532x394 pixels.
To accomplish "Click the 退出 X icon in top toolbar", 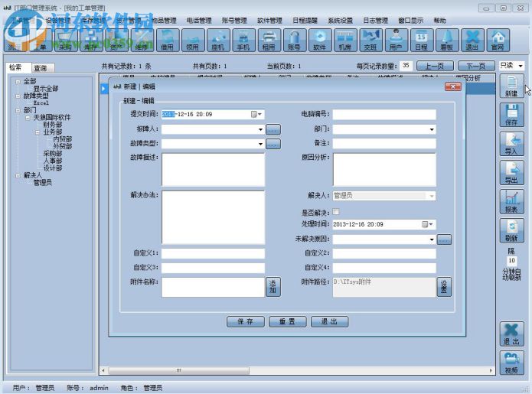I will click(472, 41).
